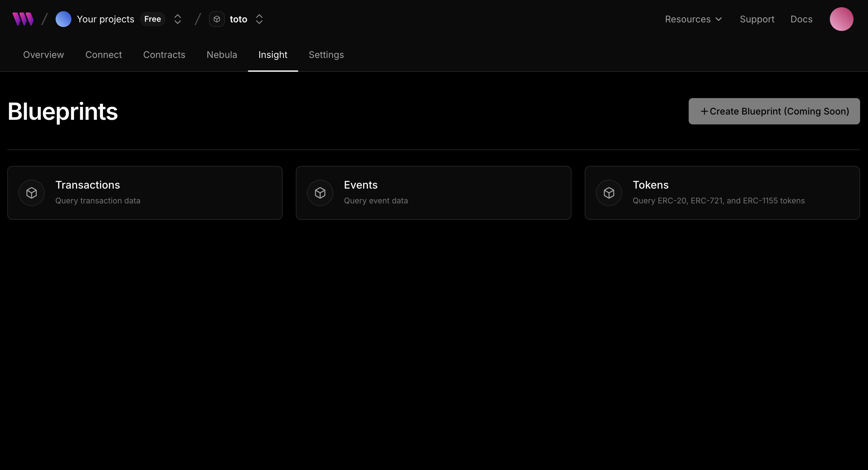Click the Support link

(x=757, y=19)
